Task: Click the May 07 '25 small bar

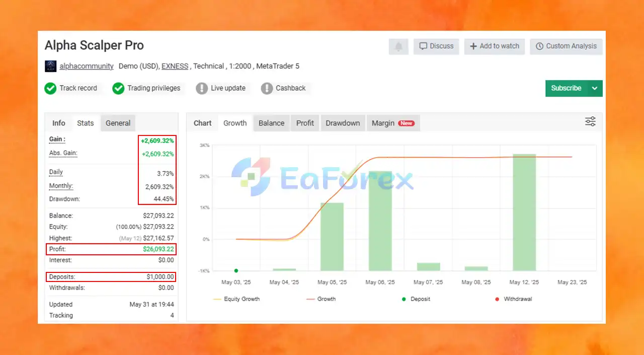Action: (429, 267)
